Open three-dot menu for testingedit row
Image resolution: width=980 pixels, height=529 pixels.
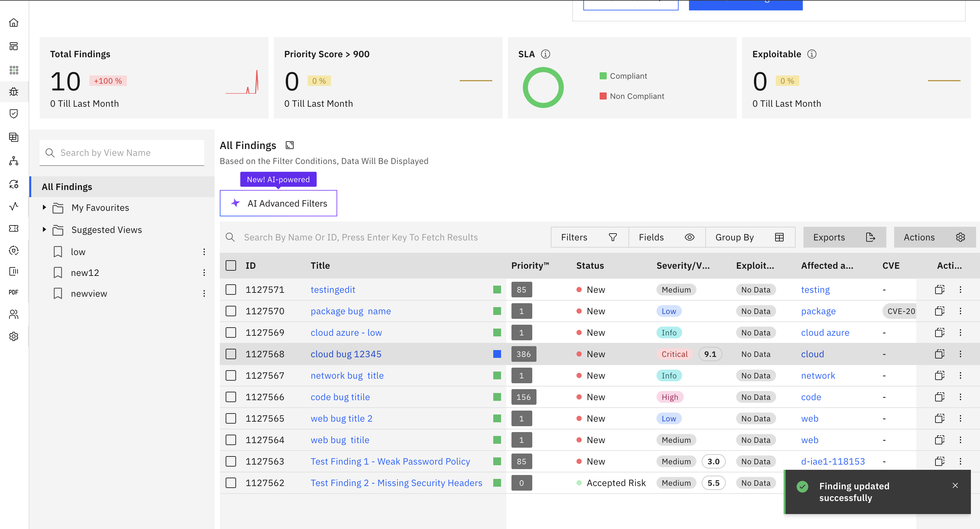960,290
